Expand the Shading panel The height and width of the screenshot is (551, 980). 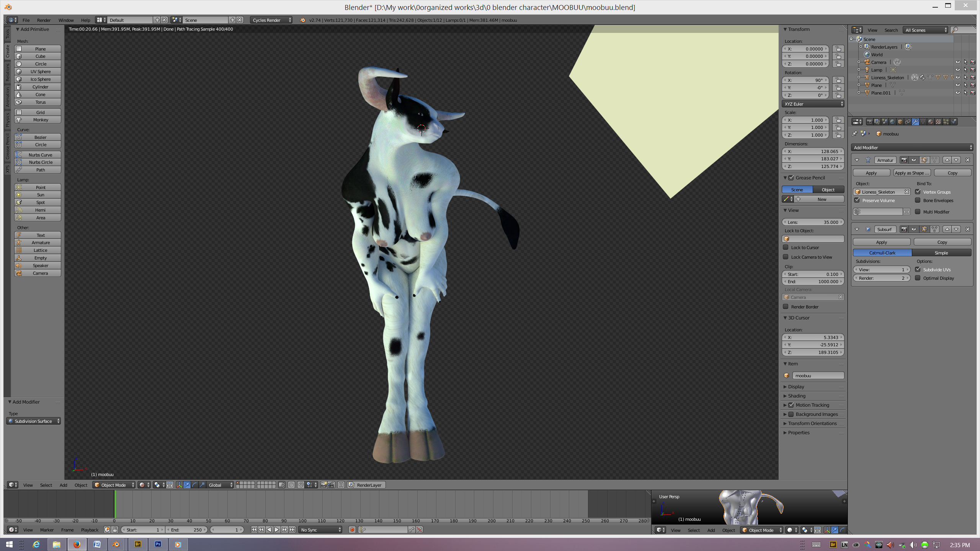click(797, 396)
